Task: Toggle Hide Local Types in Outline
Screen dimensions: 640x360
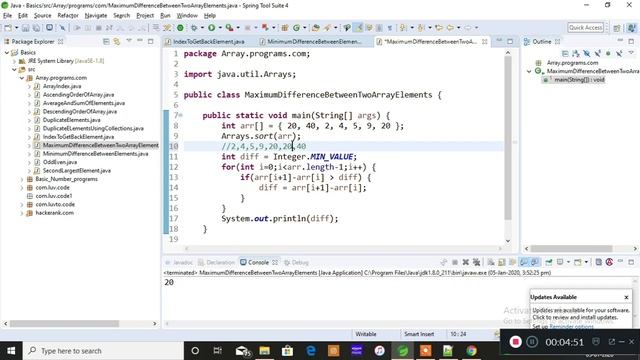Action: tap(619, 53)
